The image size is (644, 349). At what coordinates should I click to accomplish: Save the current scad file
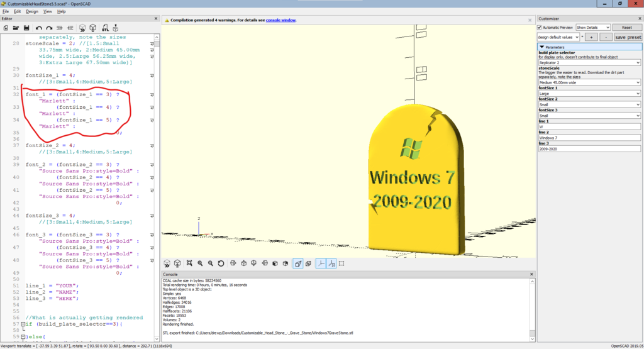click(x=26, y=28)
